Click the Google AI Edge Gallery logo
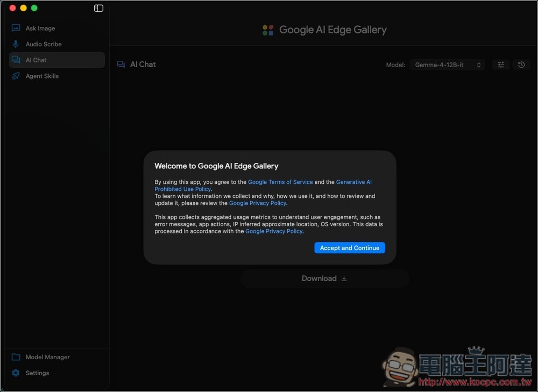The image size is (538, 392). (268, 30)
